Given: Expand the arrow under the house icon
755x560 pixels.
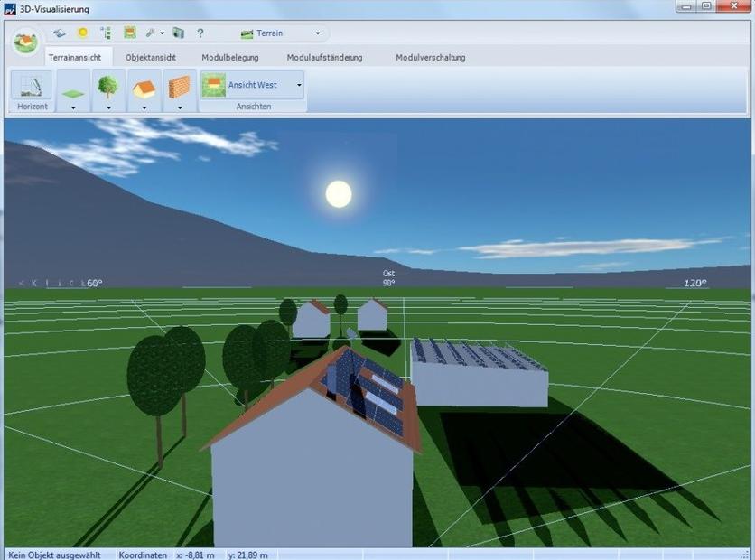Looking at the screenshot, I should click(x=144, y=107).
